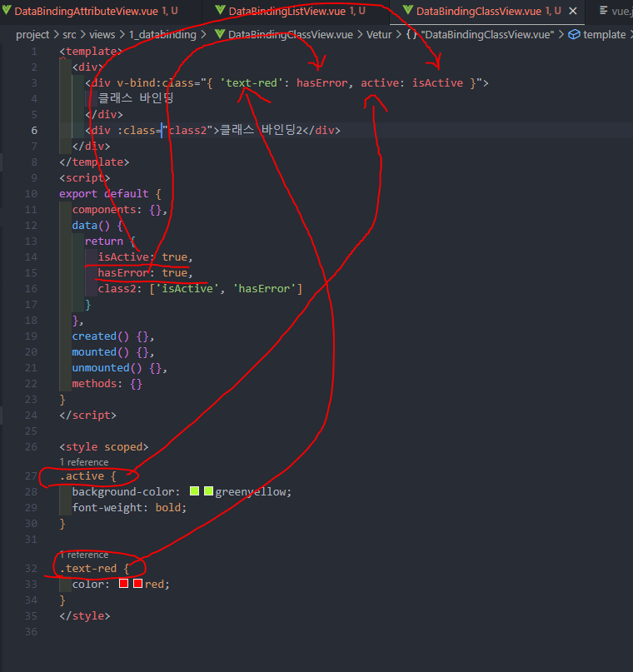
Task: Click closing '</style>' tag on line 35
Action: click(85, 616)
